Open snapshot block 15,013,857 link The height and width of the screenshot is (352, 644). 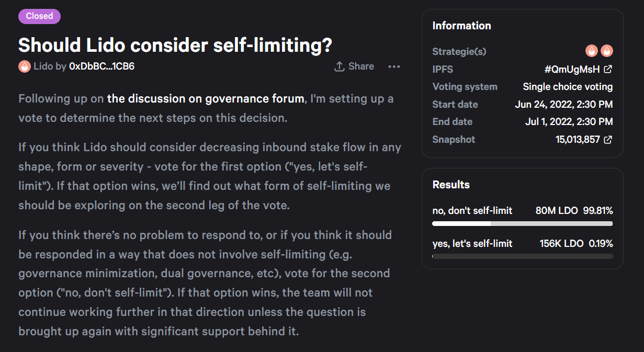(578, 140)
